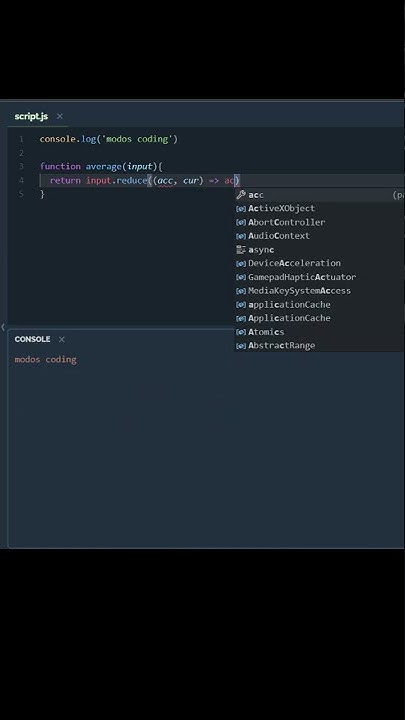Viewport: 405px width, 720px height.
Task: Click line number 4 in the gutter
Action: [21, 180]
